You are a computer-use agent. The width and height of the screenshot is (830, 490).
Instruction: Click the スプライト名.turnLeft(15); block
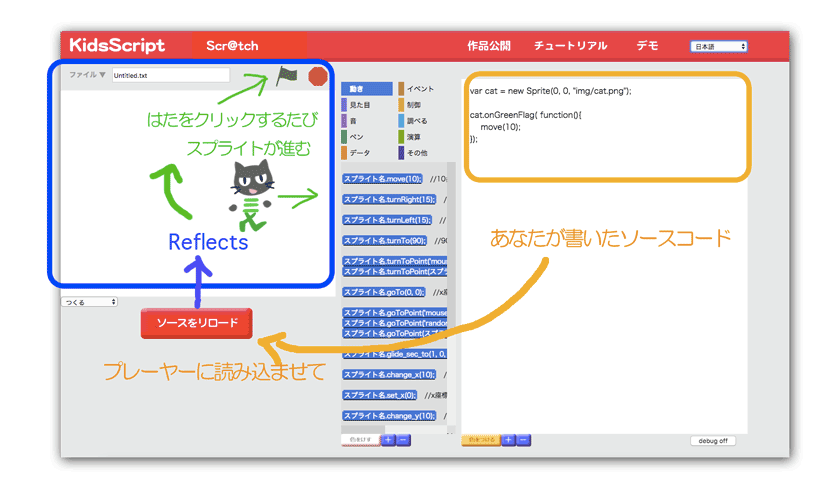387,220
